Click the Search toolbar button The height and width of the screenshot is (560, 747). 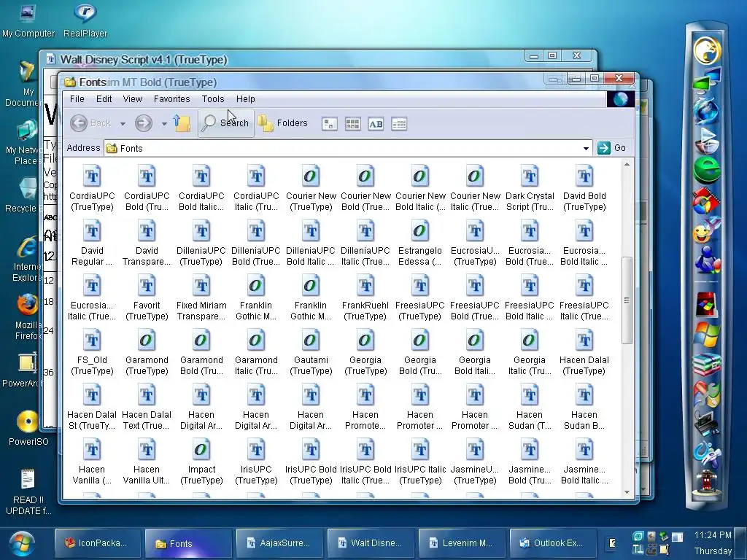[226, 123]
